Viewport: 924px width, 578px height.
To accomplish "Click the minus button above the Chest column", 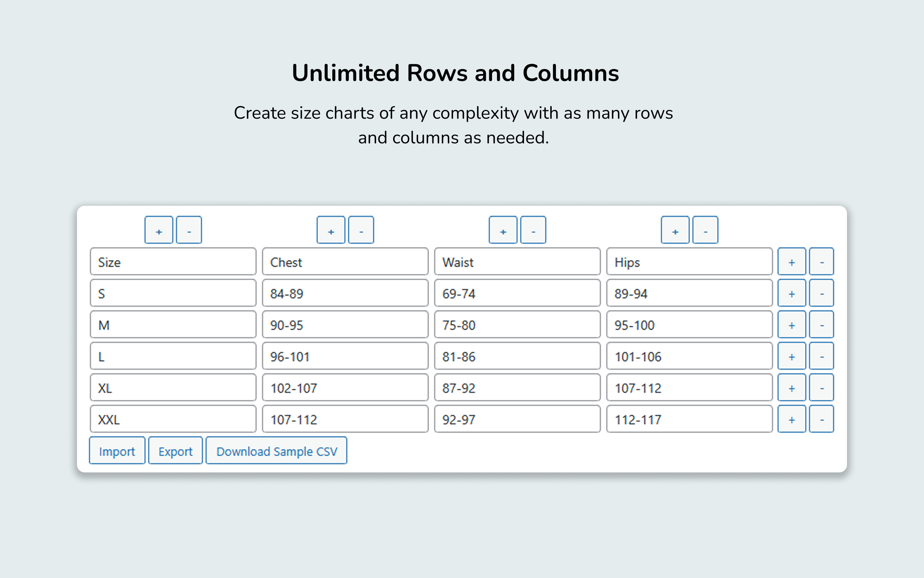I will point(361,230).
